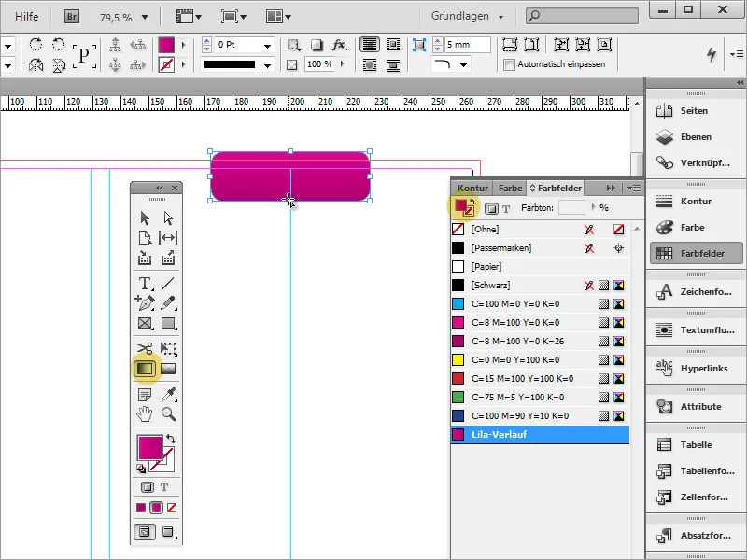
Task: Enable Automatisch einpassen checkbox
Action: [x=509, y=64]
